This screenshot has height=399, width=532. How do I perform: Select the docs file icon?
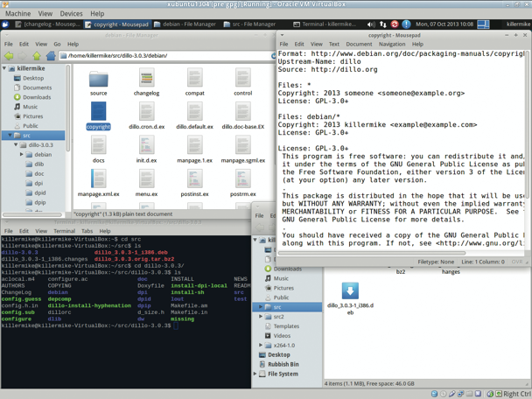pos(98,145)
